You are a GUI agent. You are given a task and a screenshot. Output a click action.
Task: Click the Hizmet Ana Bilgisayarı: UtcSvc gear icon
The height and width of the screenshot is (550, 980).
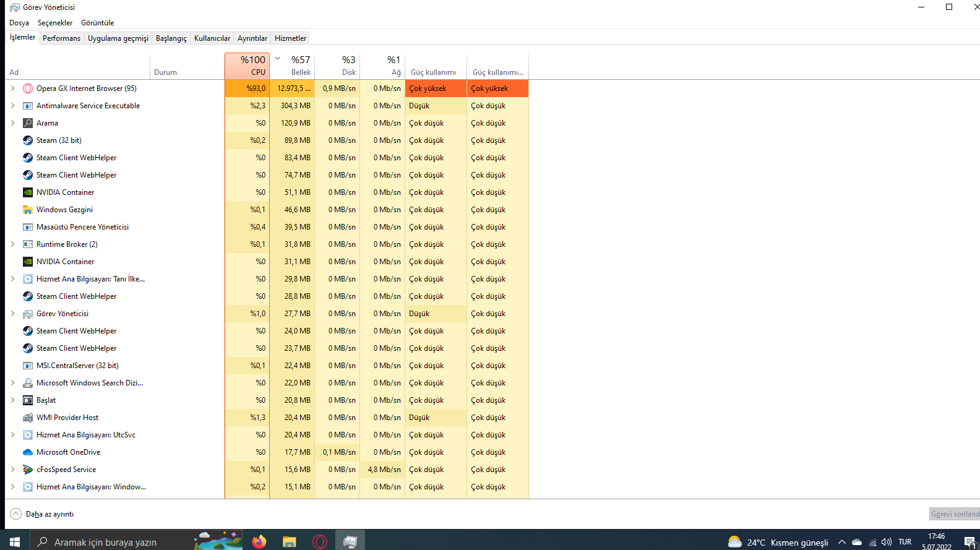28,435
